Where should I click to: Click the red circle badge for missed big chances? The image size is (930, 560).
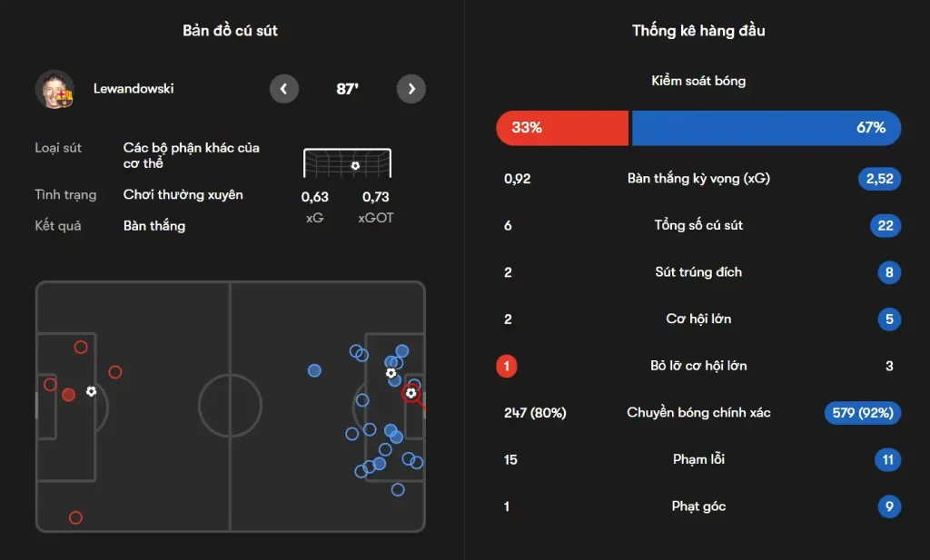pos(507,366)
